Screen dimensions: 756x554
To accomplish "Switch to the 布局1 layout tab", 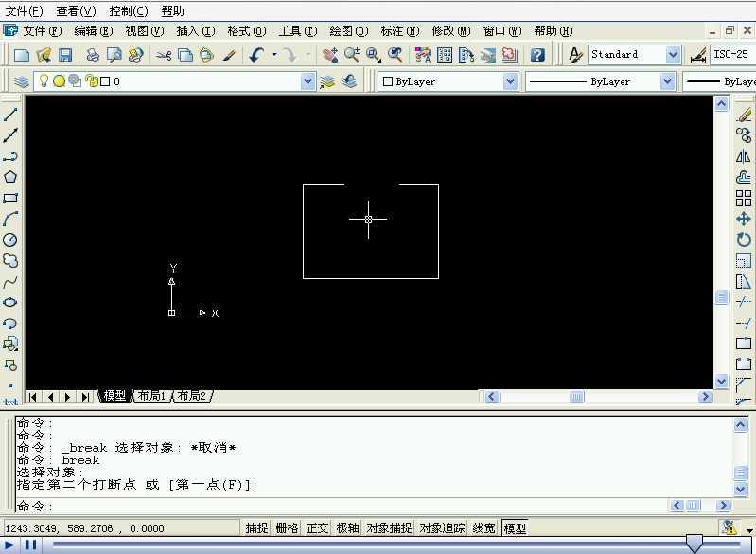I will click(151, 396).
